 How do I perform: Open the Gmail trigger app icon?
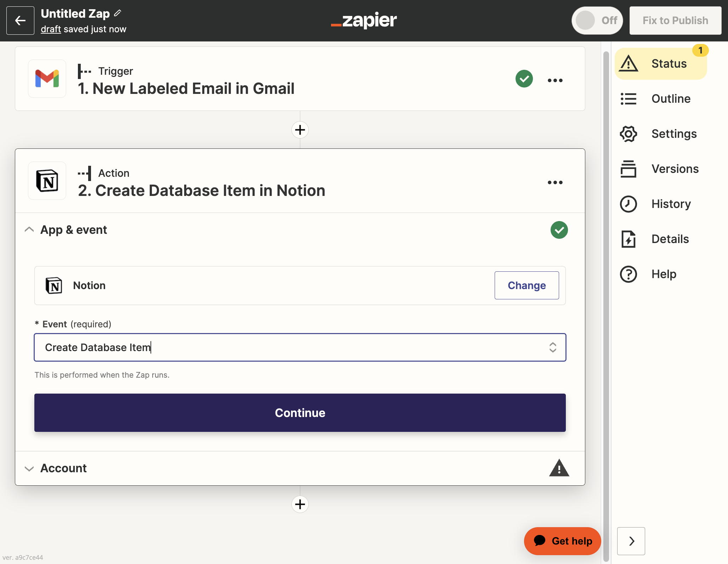coord(47,79)
